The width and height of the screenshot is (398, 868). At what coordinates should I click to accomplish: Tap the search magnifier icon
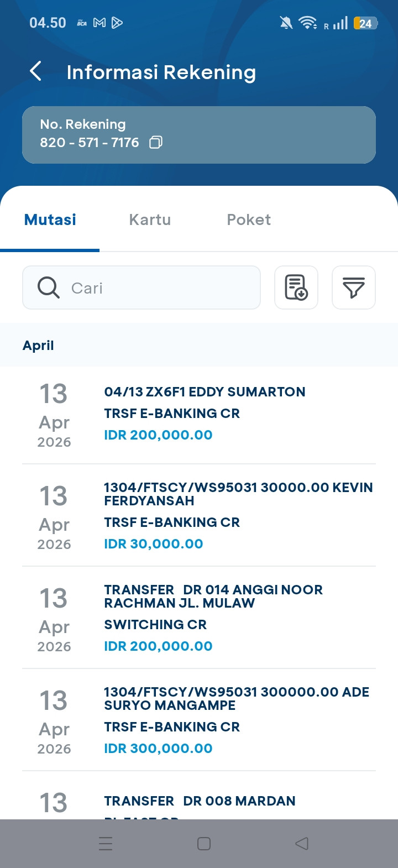pyautogui.click(x=49, y=287)
